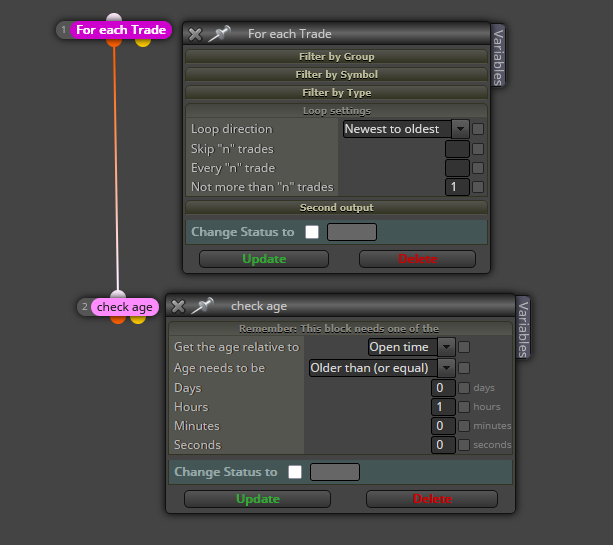Click yellow output connector of check age
The image size is (613, 545).
click(138, 319)
